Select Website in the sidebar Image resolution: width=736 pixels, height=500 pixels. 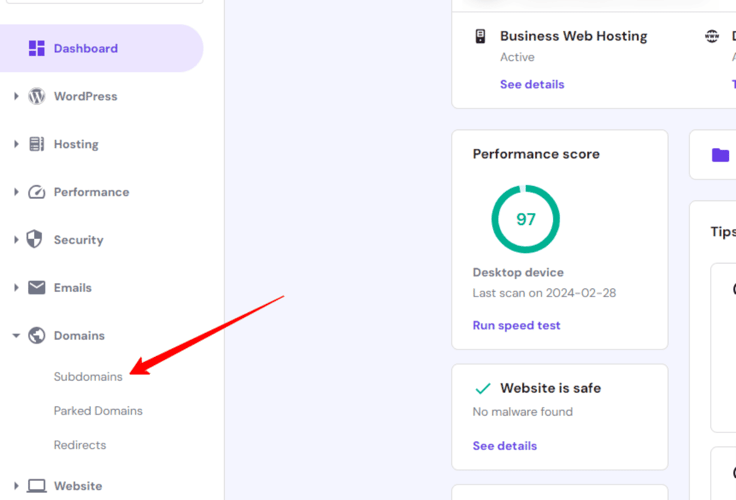[78, 486]
